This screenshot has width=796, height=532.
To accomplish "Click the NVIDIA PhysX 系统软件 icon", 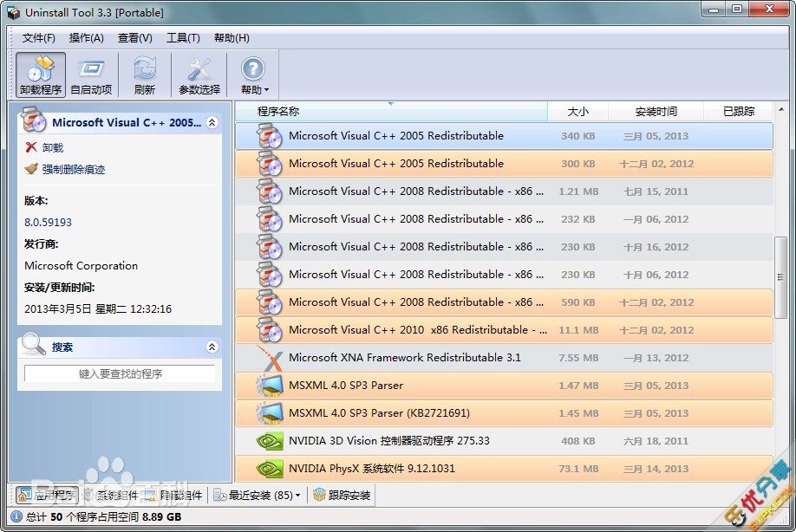I will [x=270, y=469].
